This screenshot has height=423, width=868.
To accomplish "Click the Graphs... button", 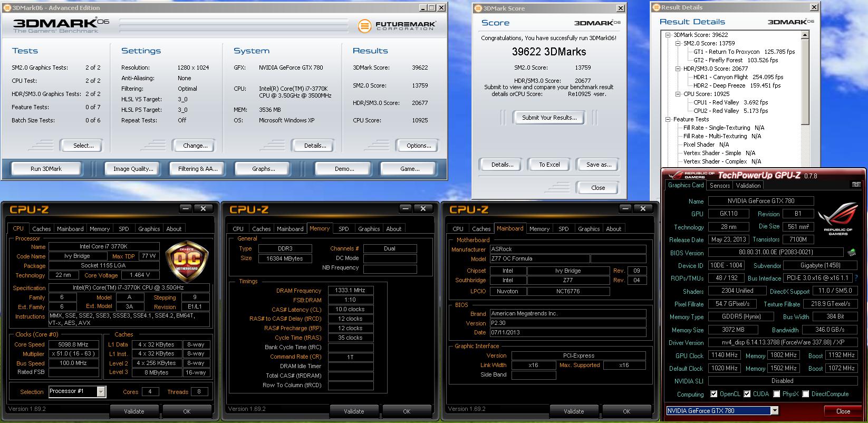I will pos(264,169).
